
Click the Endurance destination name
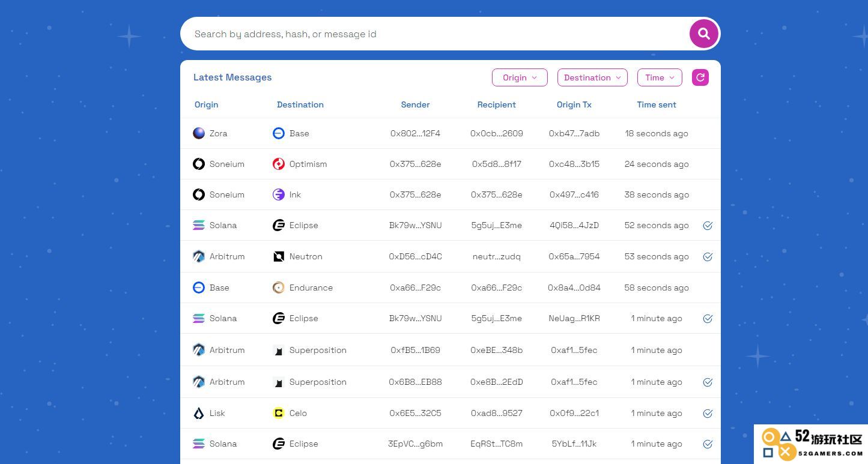click(311, 288)
